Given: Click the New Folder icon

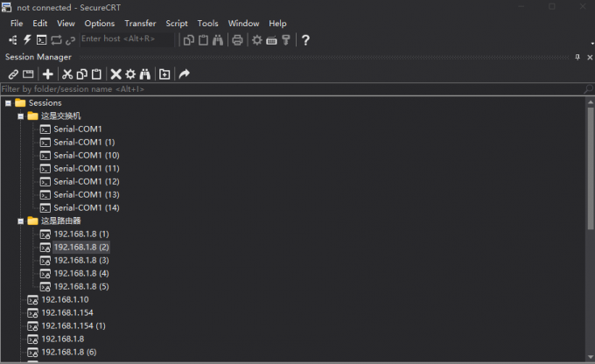Looking at the screenshot, I should click(x=164, y=74).
